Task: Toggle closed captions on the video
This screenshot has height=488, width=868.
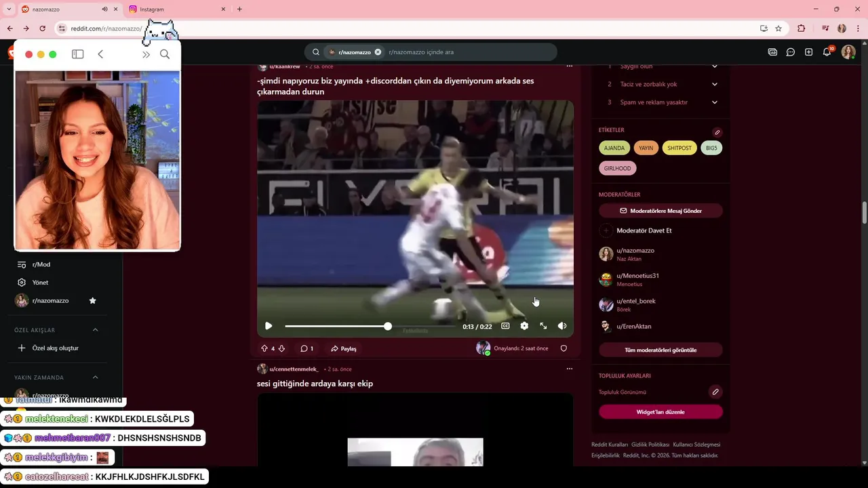Action: coord(505,326)
